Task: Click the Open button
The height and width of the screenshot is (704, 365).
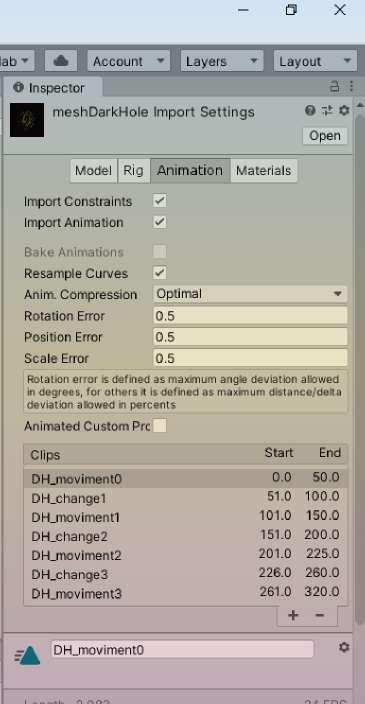Action: (x=325, y=136)
